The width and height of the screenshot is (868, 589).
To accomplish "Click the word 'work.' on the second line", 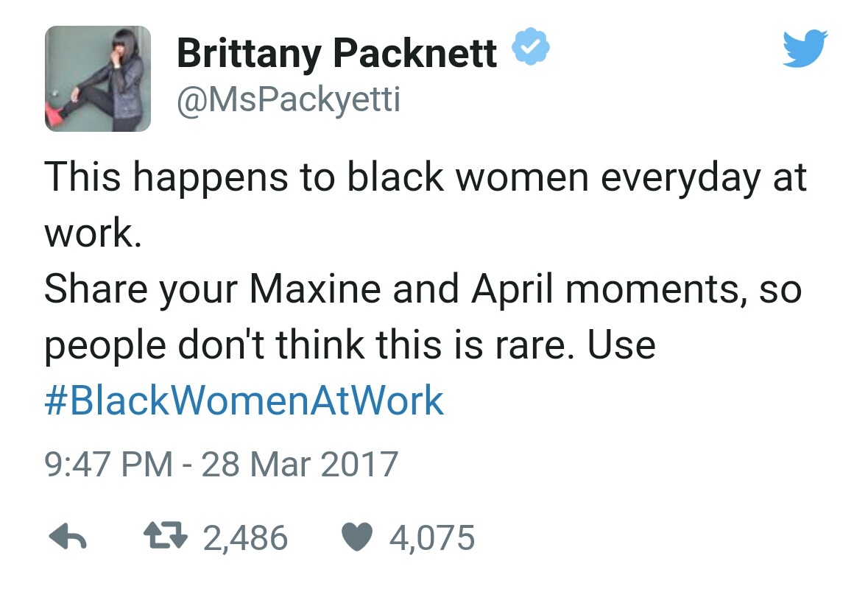I will [91, 233].
